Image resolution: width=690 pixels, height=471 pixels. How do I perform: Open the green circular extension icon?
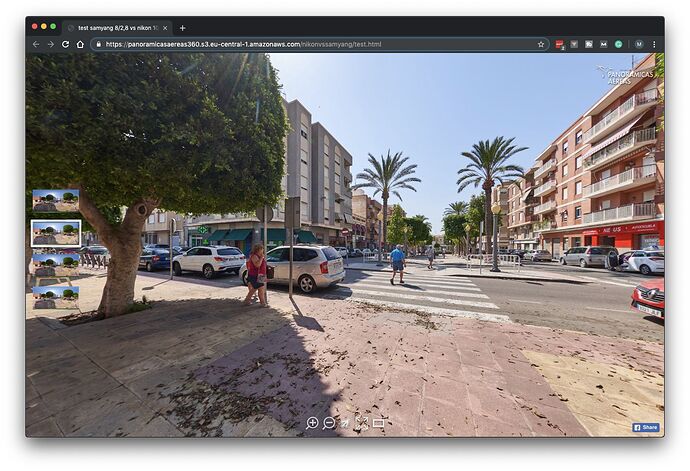tap(618, 44)
